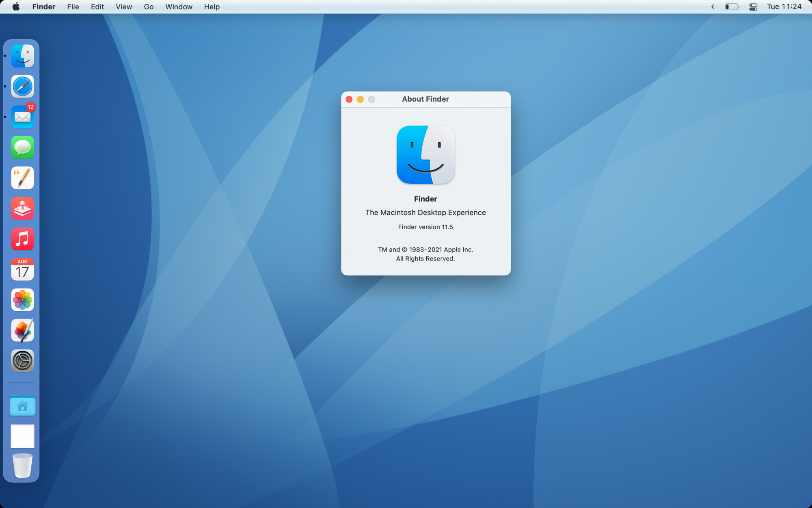The image size is (812, 508).
Task: Launch Photos from the dock
Action: click(x=22, y=300)
